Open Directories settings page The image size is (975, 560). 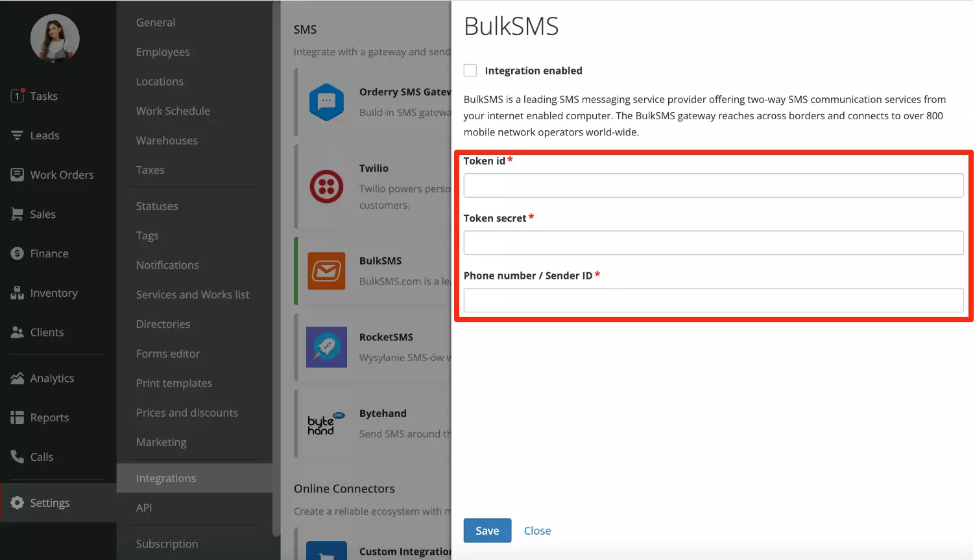pos(163,324)
